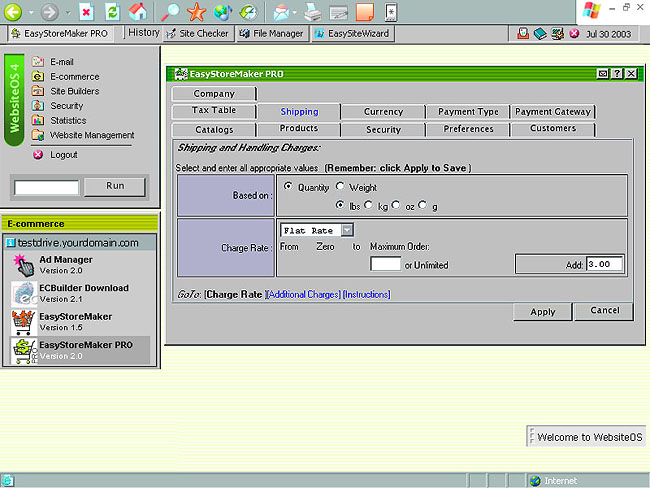650x488 pixels.
Task: Select the Weight radio button
Action: point(340,187)
